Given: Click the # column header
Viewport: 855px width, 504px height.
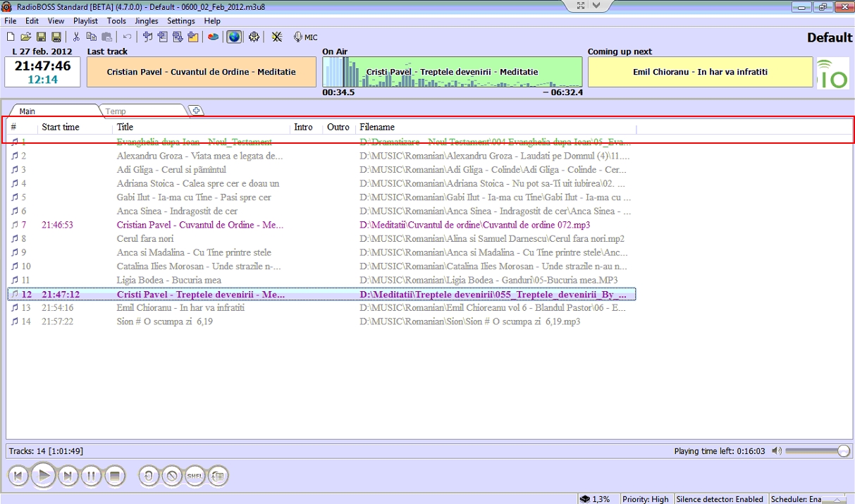Looking at the screenshot, I should pyautogui.click(x=23, y=128).
